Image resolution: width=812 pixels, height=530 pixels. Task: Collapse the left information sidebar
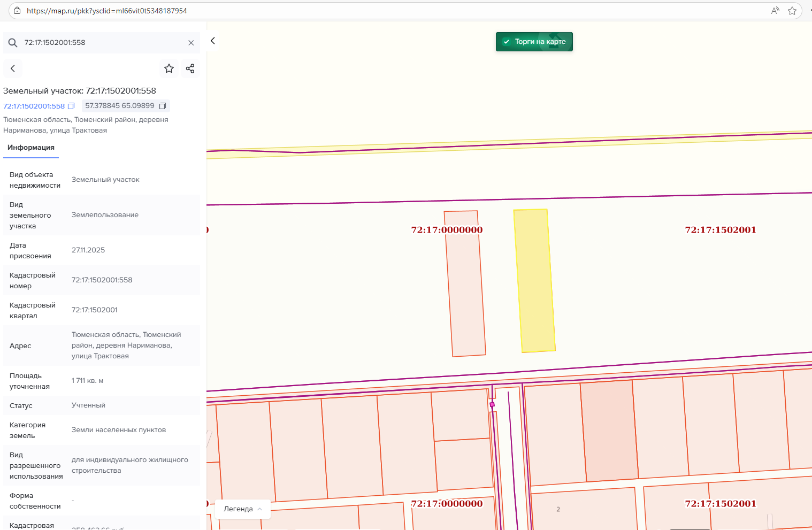click(x=213, y=41)
